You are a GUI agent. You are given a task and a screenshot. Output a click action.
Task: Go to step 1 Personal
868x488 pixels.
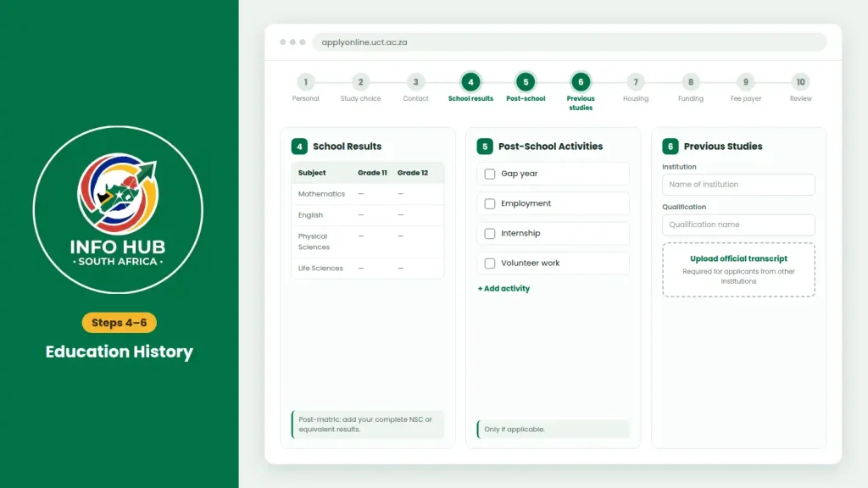click(x=305, y=82)
